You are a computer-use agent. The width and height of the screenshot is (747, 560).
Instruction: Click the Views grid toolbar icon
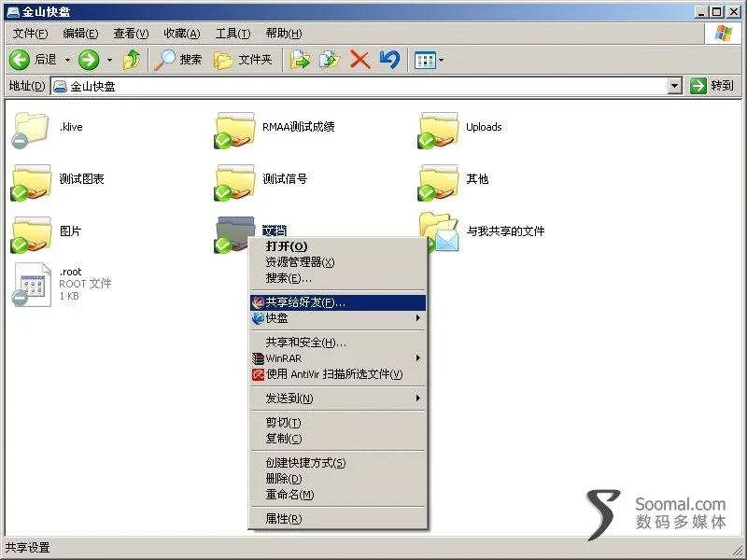point(425,61)
